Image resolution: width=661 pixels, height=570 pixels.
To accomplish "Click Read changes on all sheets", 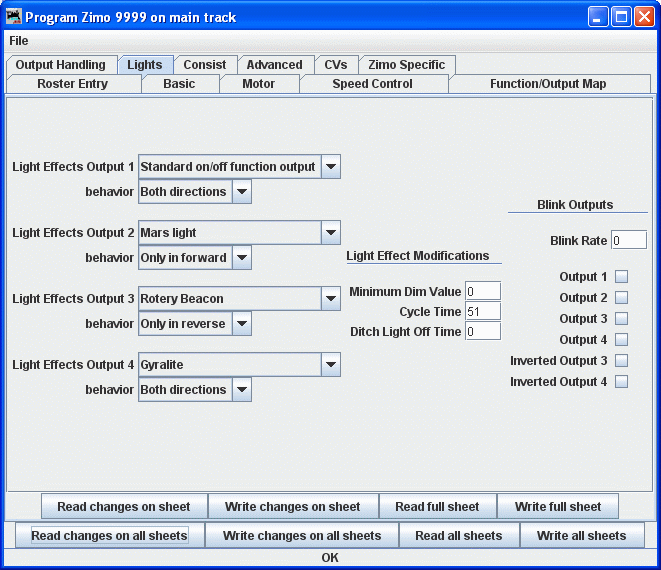I will click(x=110, y=535).
